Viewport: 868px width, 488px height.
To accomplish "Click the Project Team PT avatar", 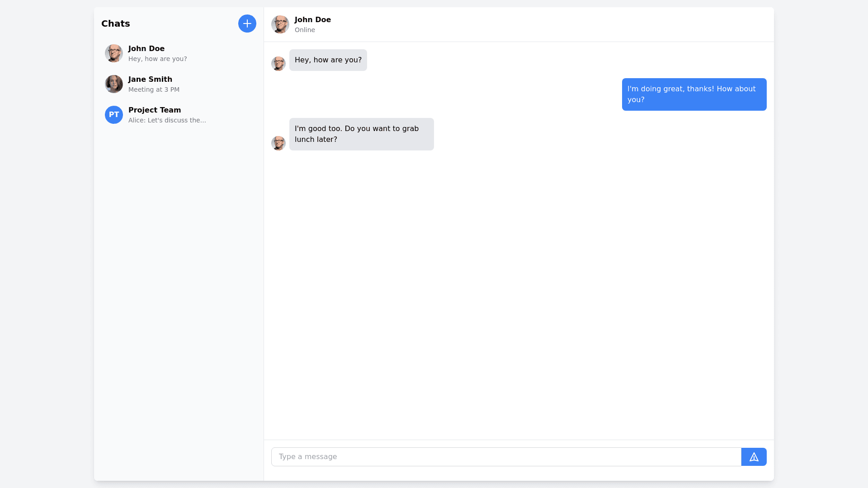I will [114, 115].
